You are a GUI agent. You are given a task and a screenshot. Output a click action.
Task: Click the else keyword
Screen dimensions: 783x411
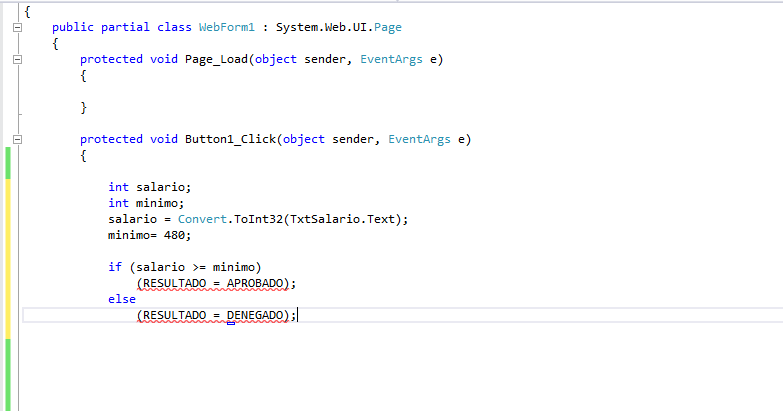coord(122,299)
